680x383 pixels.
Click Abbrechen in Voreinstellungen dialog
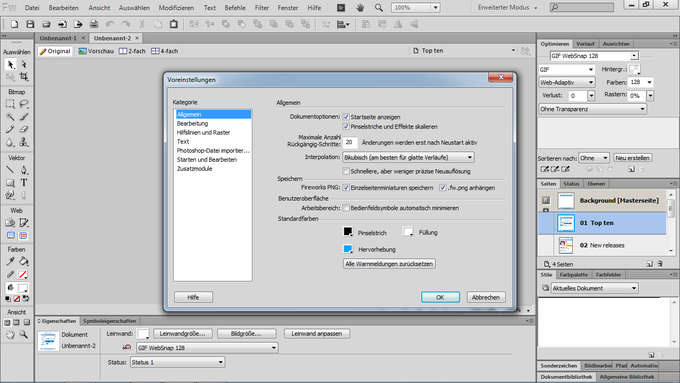486,297
